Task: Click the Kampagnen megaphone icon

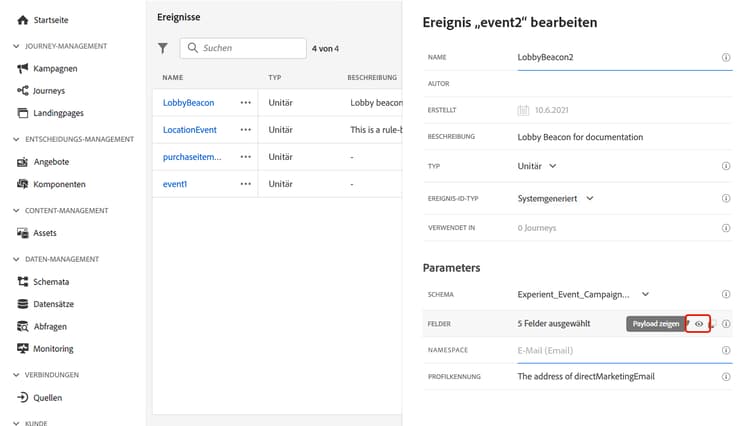Action: [x=22, y=68]
